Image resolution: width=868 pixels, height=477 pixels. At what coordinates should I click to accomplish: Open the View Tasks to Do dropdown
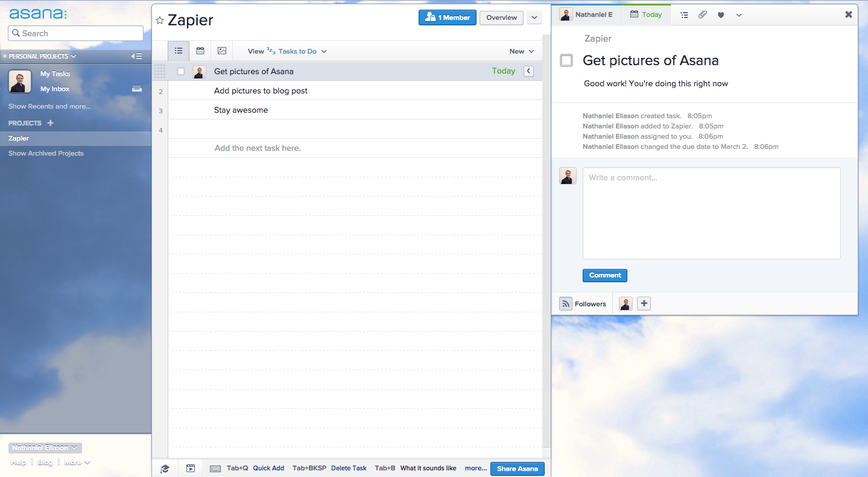coord(287,51)
